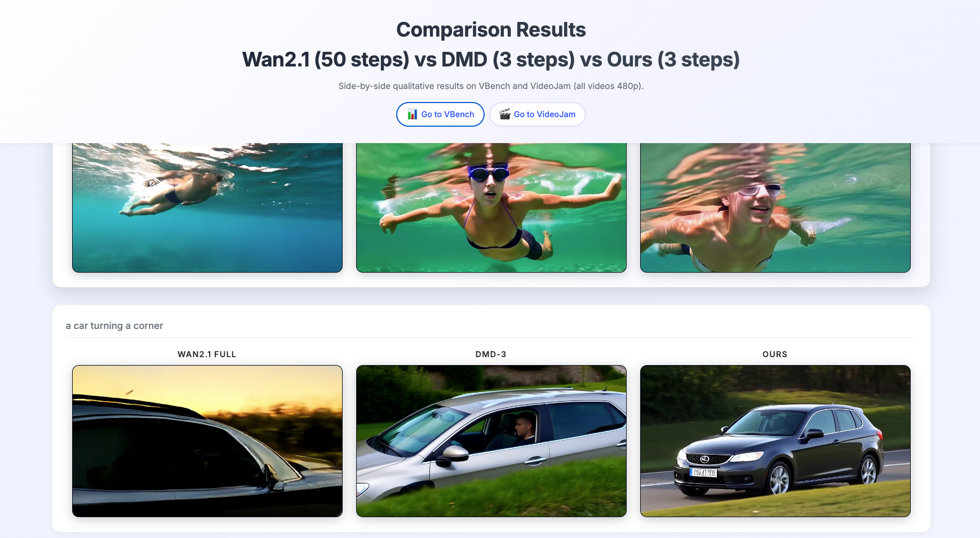The image size is (980, 538).
Task: Click the license plate in the Ours video
Action: (x=704, y=473)
